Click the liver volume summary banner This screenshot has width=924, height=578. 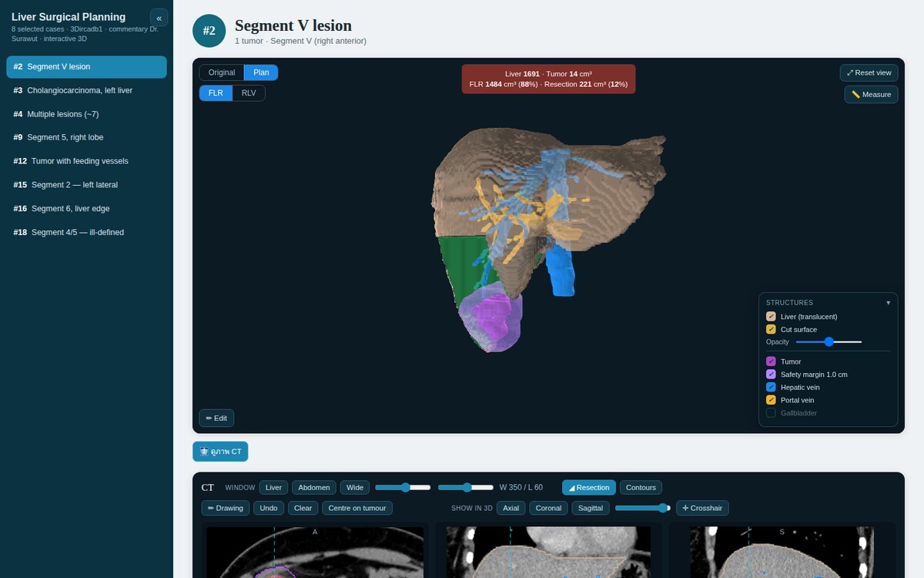click(548, 79)
